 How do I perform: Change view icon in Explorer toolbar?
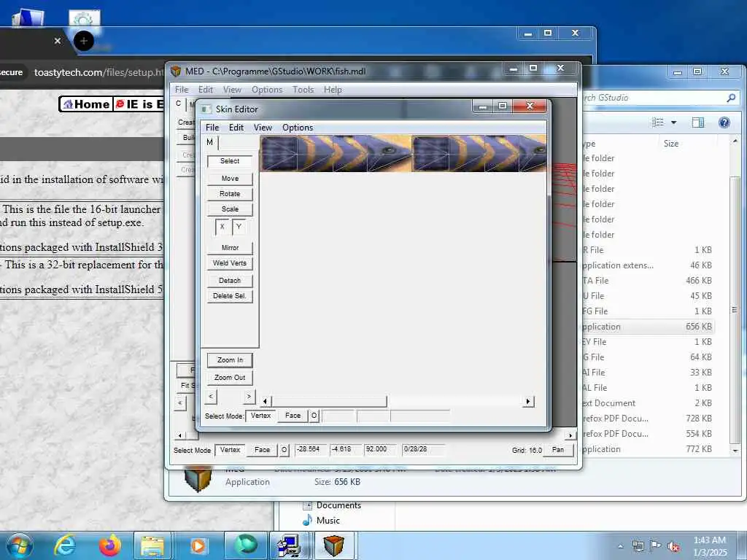tap(658, 122)
